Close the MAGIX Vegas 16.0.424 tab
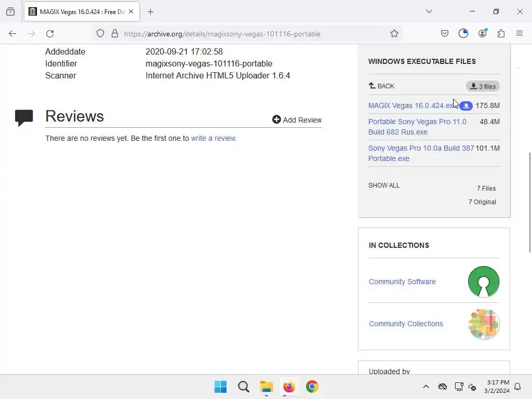The height and width of the screenshot is (399, 532). click(x=131, y=11)
